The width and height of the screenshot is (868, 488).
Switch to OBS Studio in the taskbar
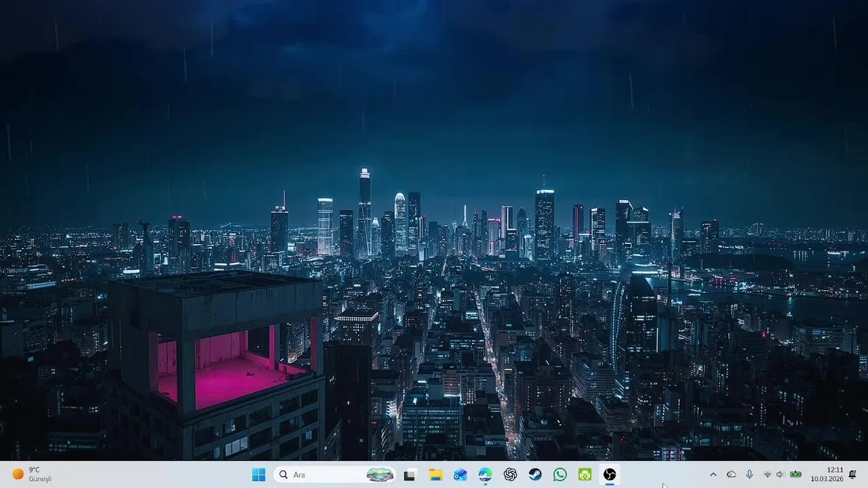coord(610,475)
